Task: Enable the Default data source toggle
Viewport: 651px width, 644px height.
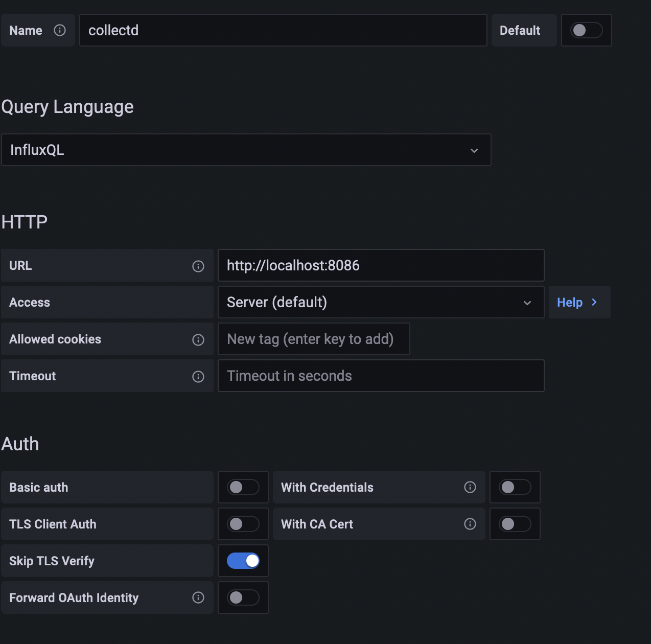Action: click(x=586, y=31)
